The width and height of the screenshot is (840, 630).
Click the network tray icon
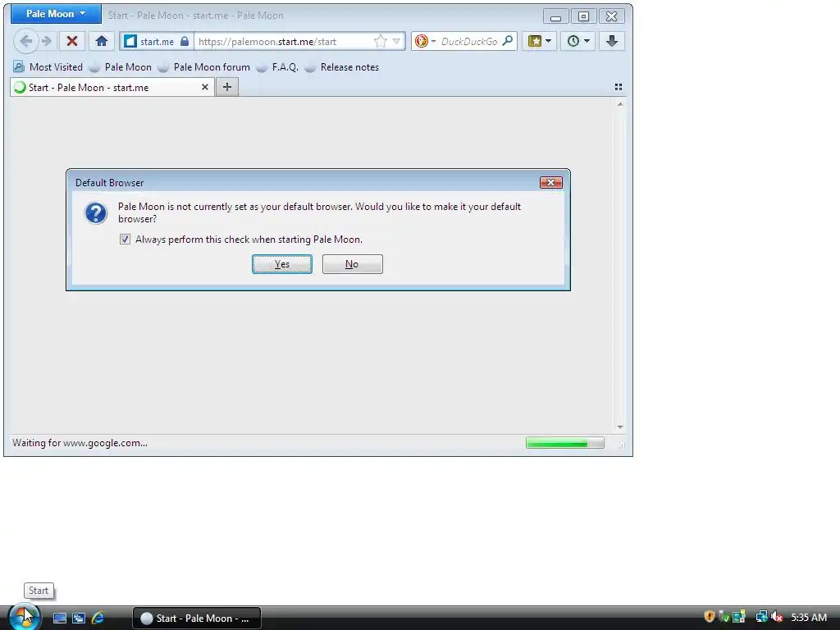tap(761, 617)
